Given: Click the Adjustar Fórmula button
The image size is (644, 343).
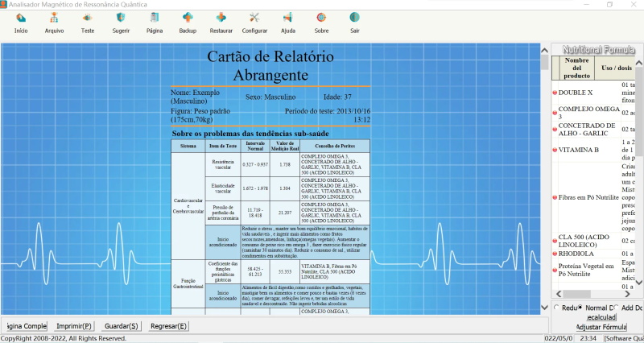Looking at the screenshot, I should [x=601, y=328].
